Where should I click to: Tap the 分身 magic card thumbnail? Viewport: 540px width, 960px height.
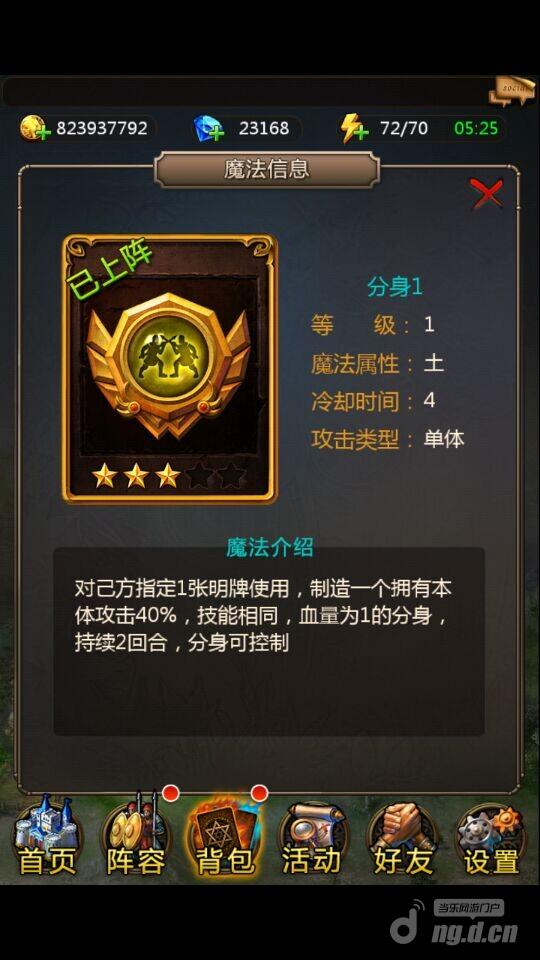click(x=170, y=369)
